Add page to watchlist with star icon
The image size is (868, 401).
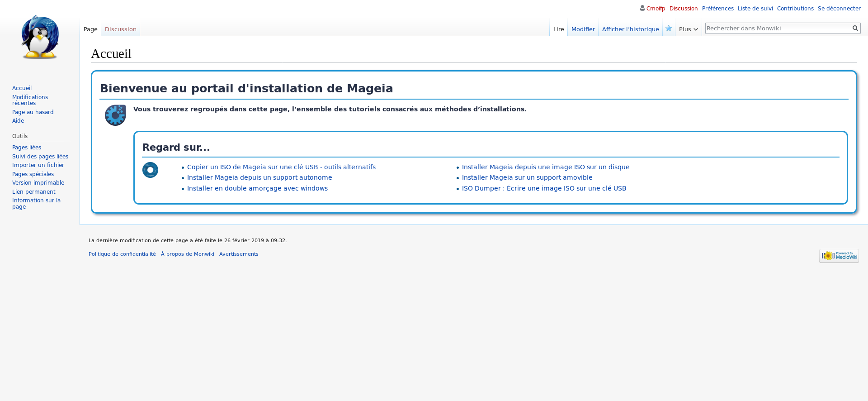[669, 29]
